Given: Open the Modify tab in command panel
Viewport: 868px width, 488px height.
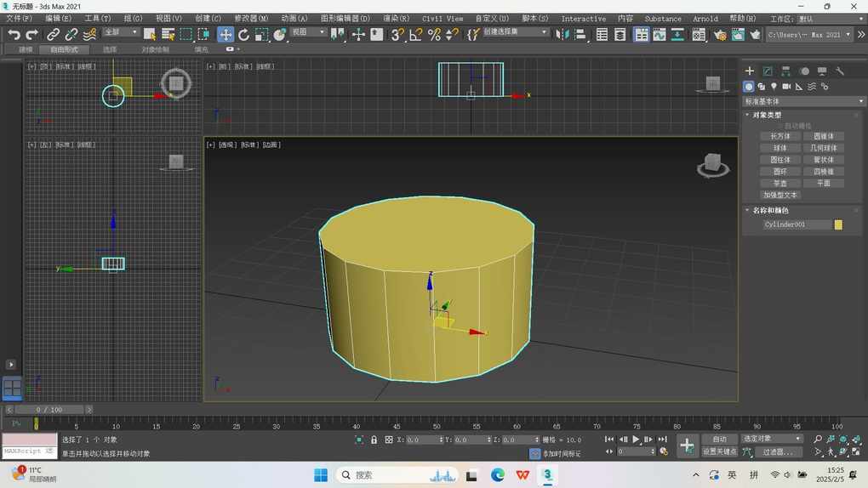Looking at the screenshot, I should [x=768, y=71].
